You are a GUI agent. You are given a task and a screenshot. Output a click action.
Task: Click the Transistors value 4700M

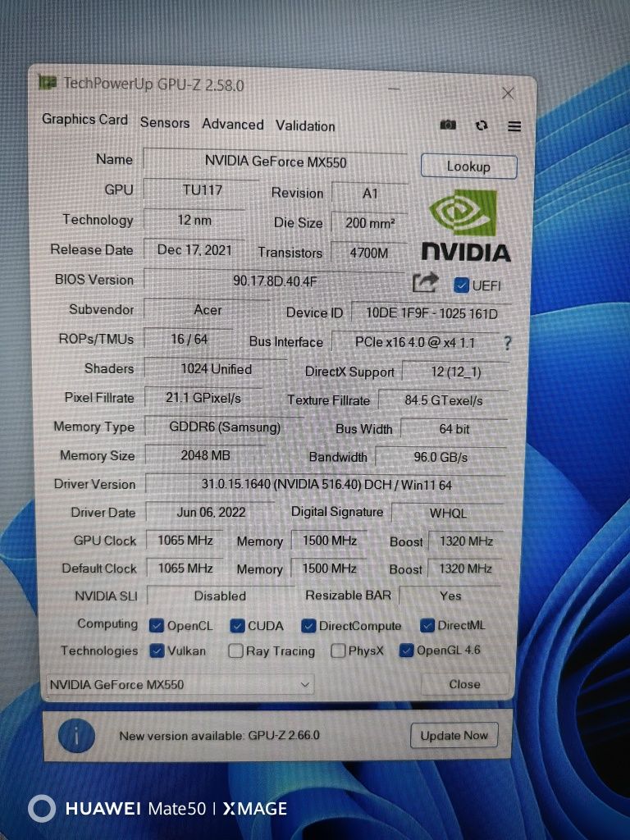[x=369, y=253]
